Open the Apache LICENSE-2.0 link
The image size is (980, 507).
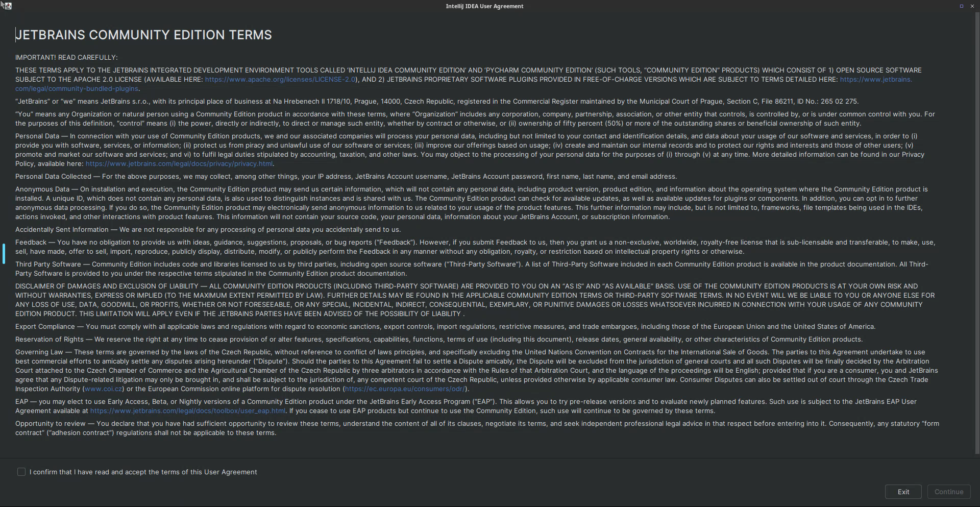(280, 80)
